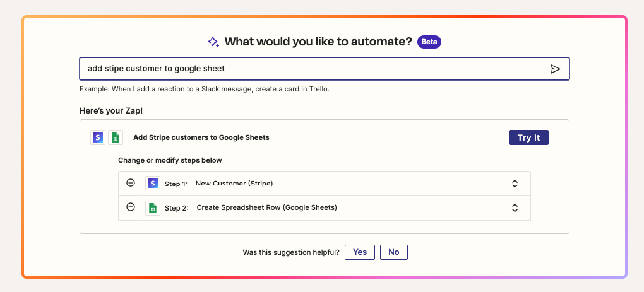The width and height of the screenshot is (644, 292).
Task: Click the send arrow icon
Action: click(555, 69)
